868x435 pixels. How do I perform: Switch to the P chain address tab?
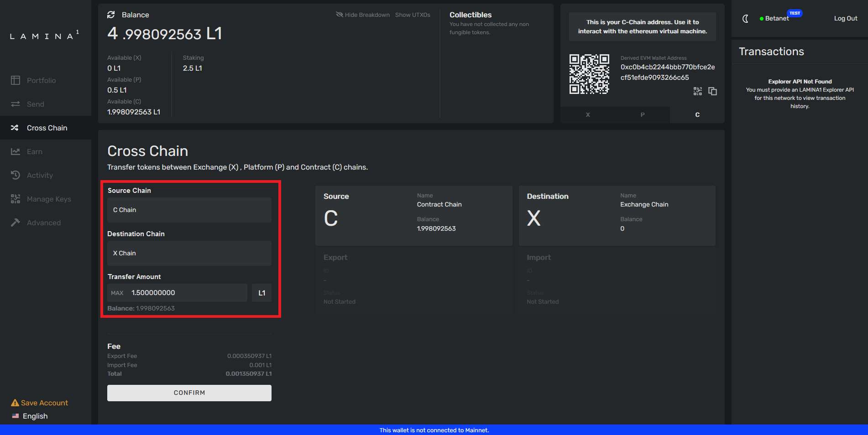(643, 115)
